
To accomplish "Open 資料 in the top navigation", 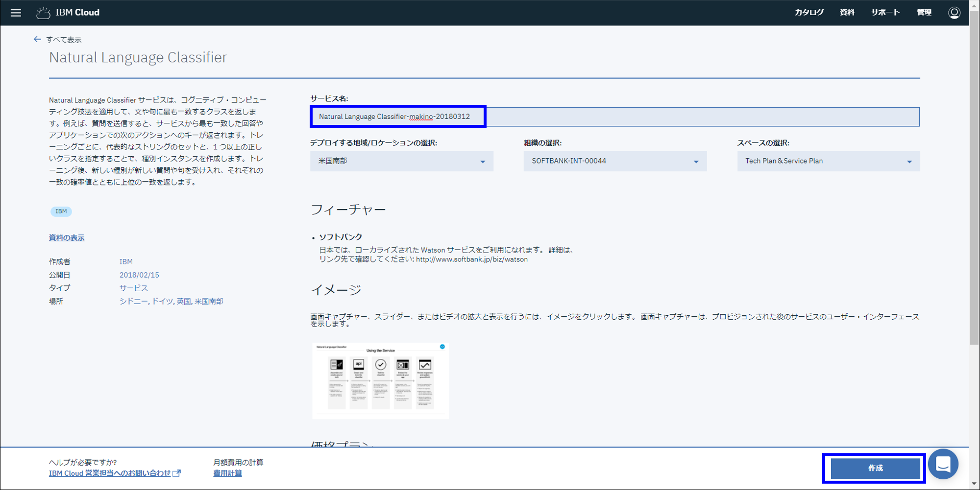I will coord(847,12).
